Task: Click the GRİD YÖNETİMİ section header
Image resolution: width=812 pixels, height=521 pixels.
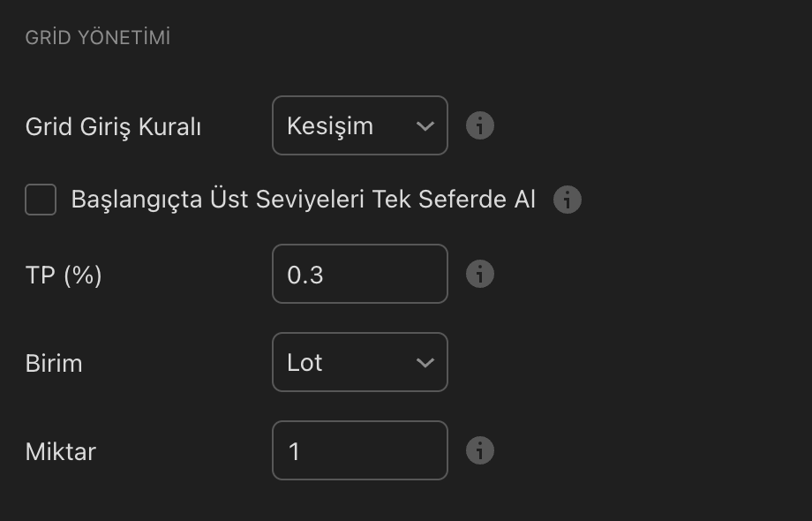Action: [x=98, y=38]
